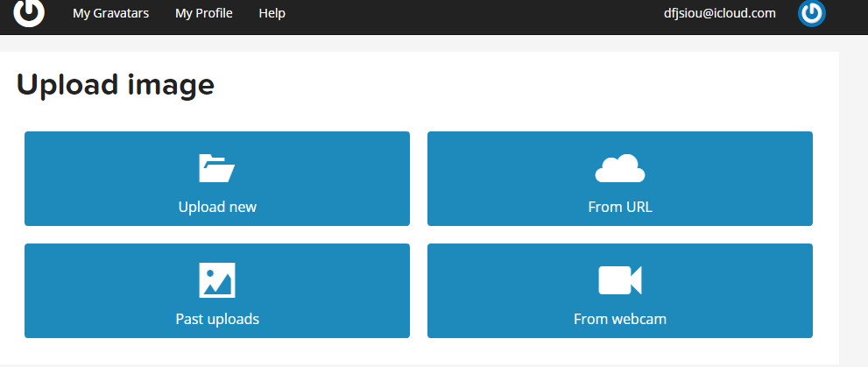
Task: Pick the From webcam text label
Action: [620, 319]
